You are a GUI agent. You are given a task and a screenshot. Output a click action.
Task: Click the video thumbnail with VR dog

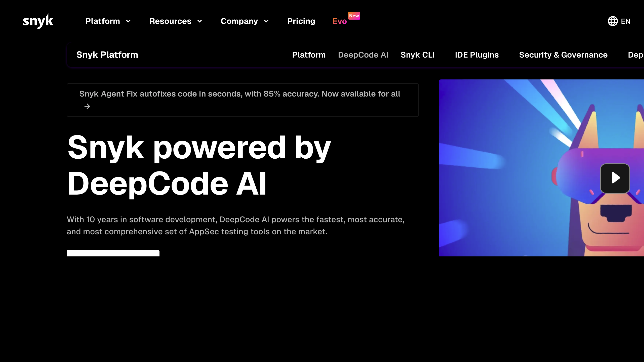click(541, 168)
